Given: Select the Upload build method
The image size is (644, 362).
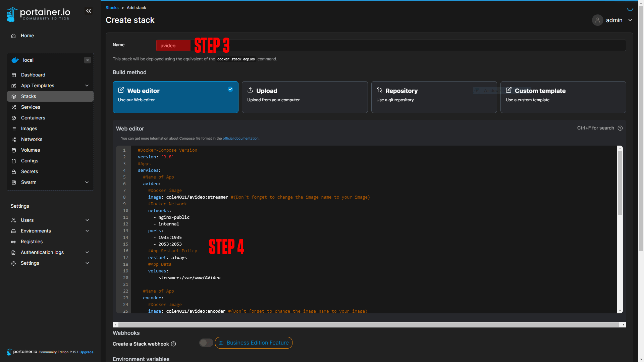Looking at the screenshot, I should (x=305, y=97).
